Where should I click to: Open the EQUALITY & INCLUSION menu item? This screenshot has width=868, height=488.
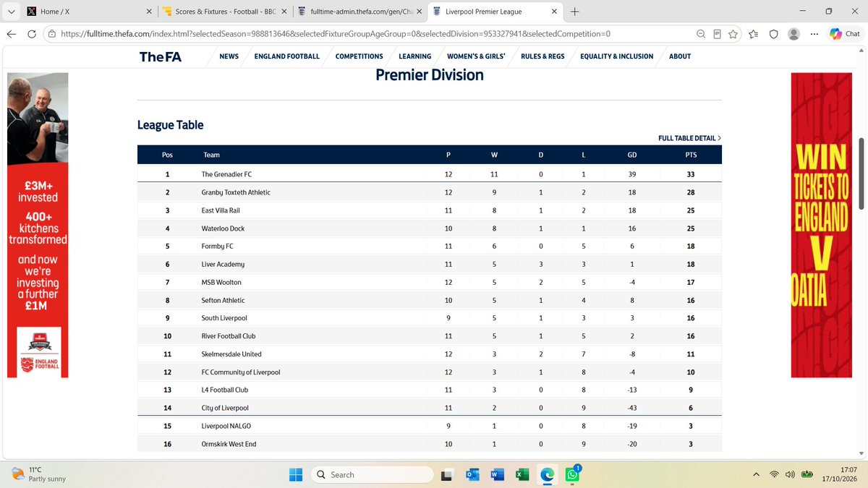click(x=617, y=56)
